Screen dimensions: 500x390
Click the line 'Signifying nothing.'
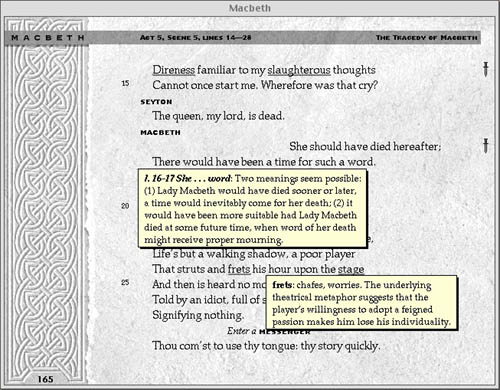[x=198, y=315]
